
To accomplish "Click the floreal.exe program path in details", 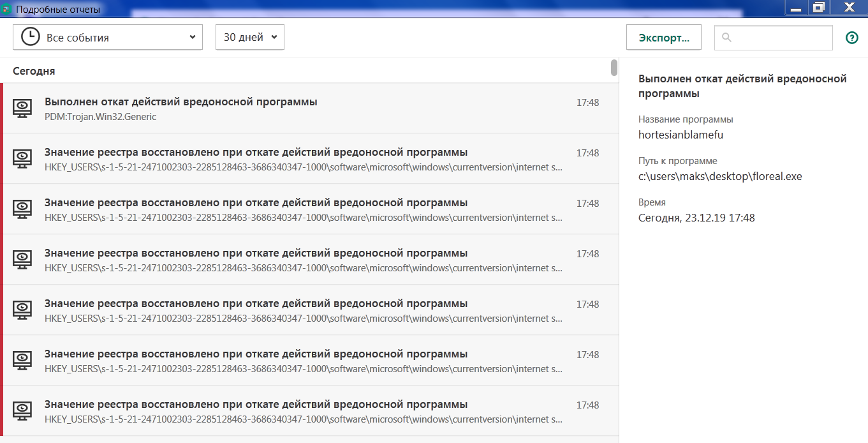I will (720, 176).
